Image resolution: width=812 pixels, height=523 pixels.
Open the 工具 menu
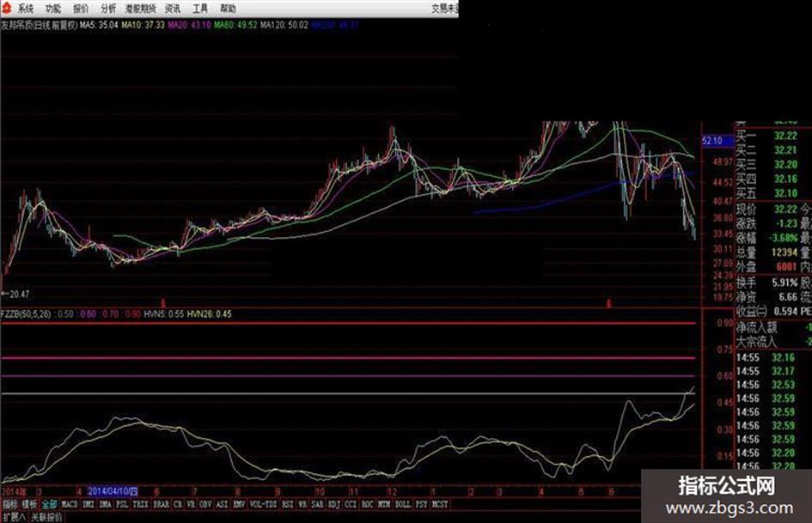point(200,9)
